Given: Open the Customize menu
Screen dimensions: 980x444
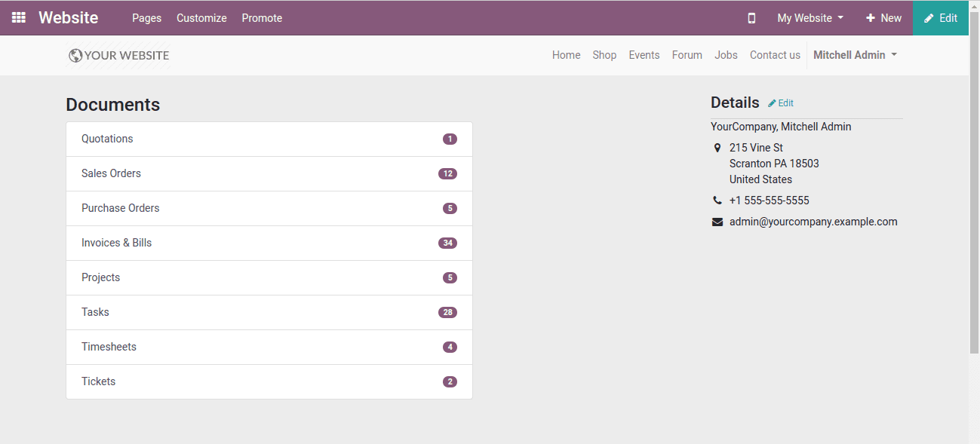Looking at the screenshot, I should pos(201,18).
